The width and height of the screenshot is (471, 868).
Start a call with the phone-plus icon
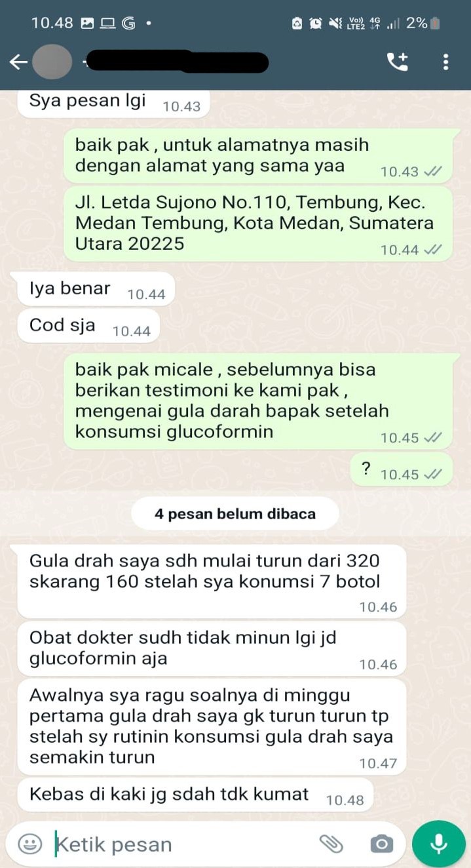click(x=398, y=62)
